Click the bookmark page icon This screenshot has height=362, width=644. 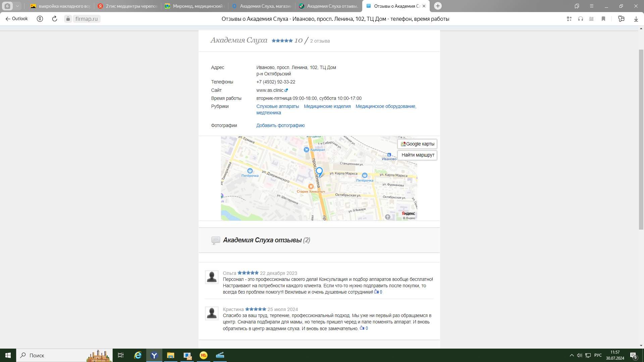pos(603,19)
